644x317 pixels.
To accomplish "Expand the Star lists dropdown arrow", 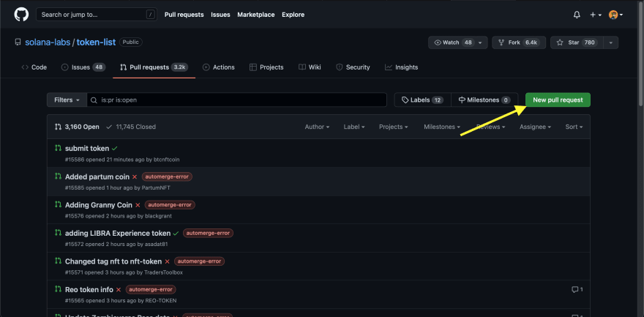I will pyautogui.click(x=611, y=42).
